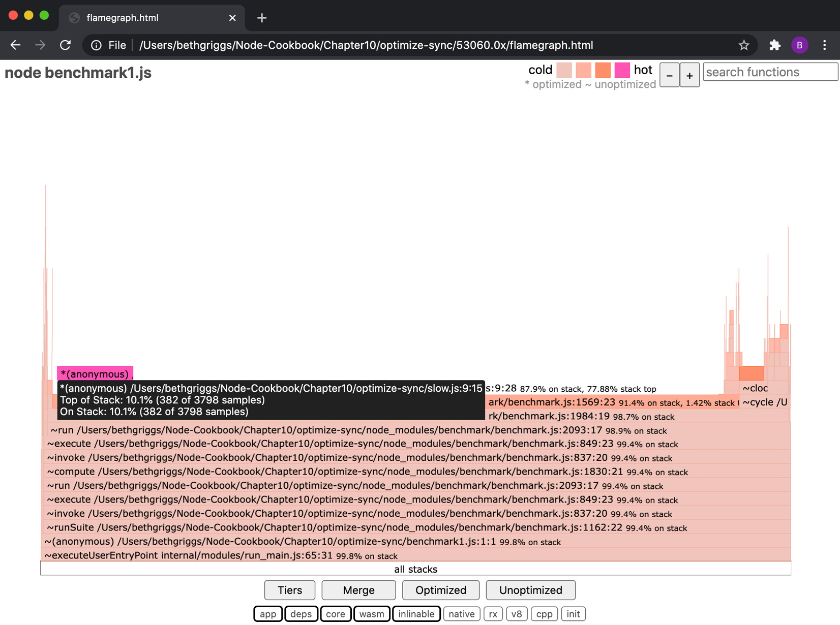The image size is (840, 625).
Task: Go back using the browser back arrow
Action: point(15,45)
